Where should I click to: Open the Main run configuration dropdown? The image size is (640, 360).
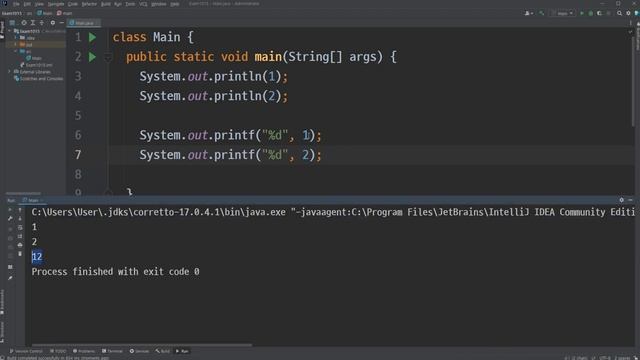(562, 13)
